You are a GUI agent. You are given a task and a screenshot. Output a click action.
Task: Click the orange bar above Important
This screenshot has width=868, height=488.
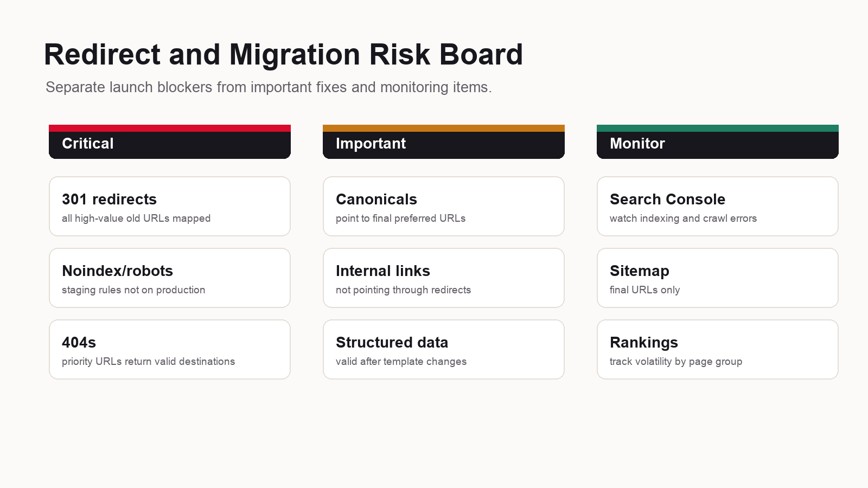pyautogui.click(x=444, y=129)
